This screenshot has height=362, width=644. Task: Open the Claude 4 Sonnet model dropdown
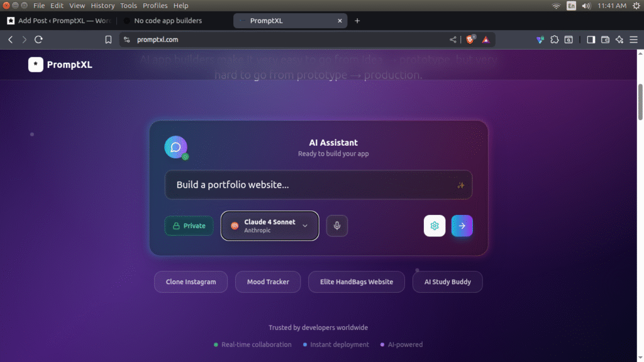270,226
